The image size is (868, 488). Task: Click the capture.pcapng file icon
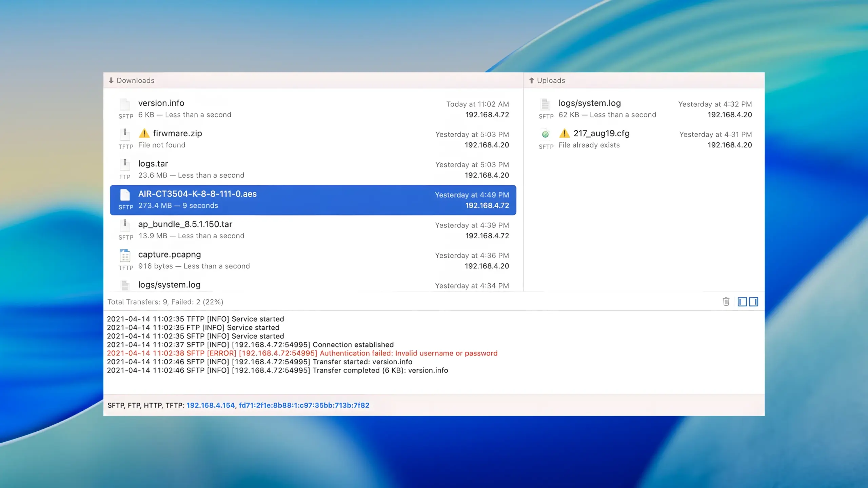pyautogui.click(x=125, y=256)
